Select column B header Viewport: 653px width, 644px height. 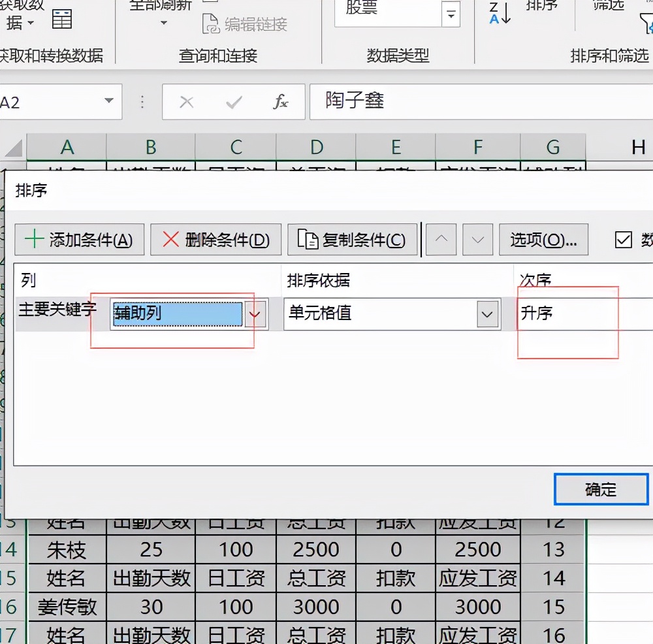pyautogui.click(x=151, y=147)
